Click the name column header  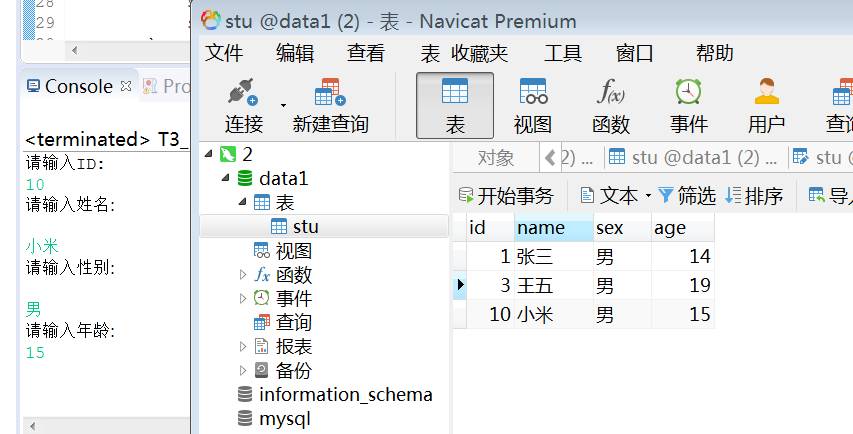[x=554, y=228]
